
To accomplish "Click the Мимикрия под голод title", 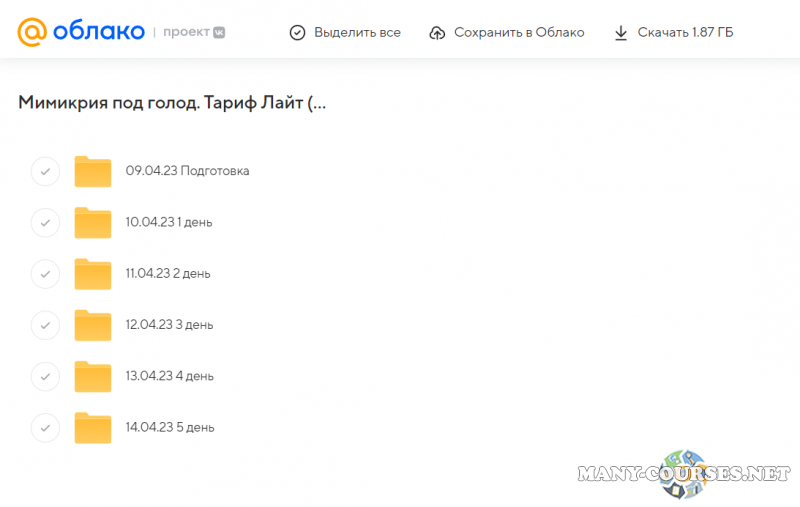I will click(172, 103).
